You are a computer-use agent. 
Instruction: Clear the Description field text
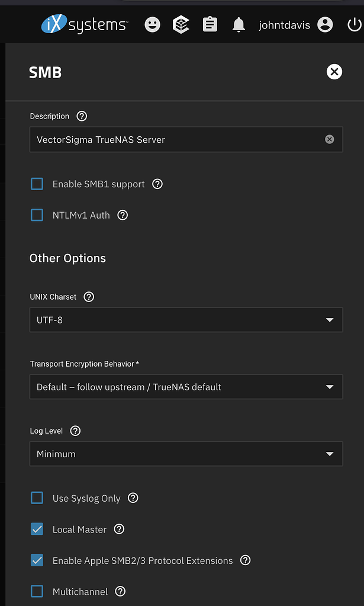click(330, 139)
